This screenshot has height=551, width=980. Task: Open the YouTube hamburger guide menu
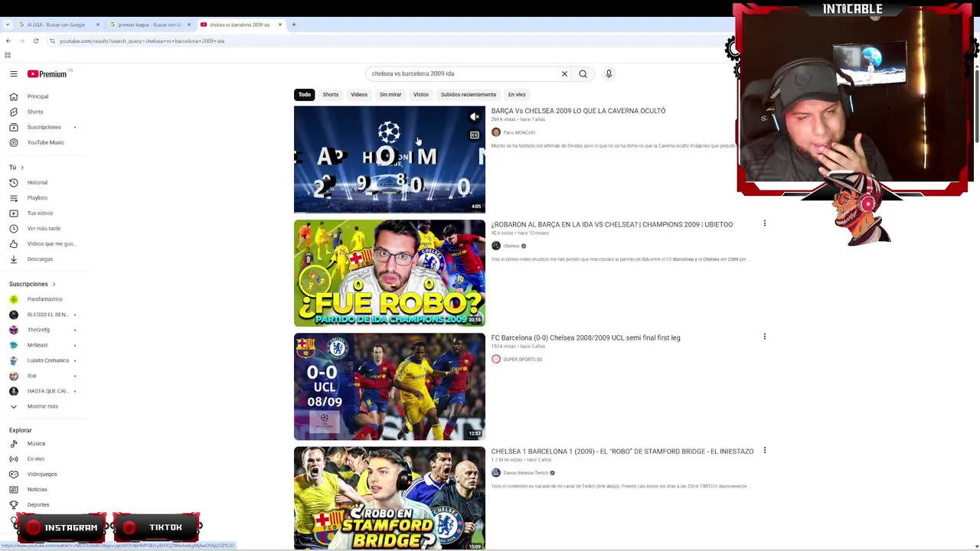pyautogui.click(x=13, y=74)
